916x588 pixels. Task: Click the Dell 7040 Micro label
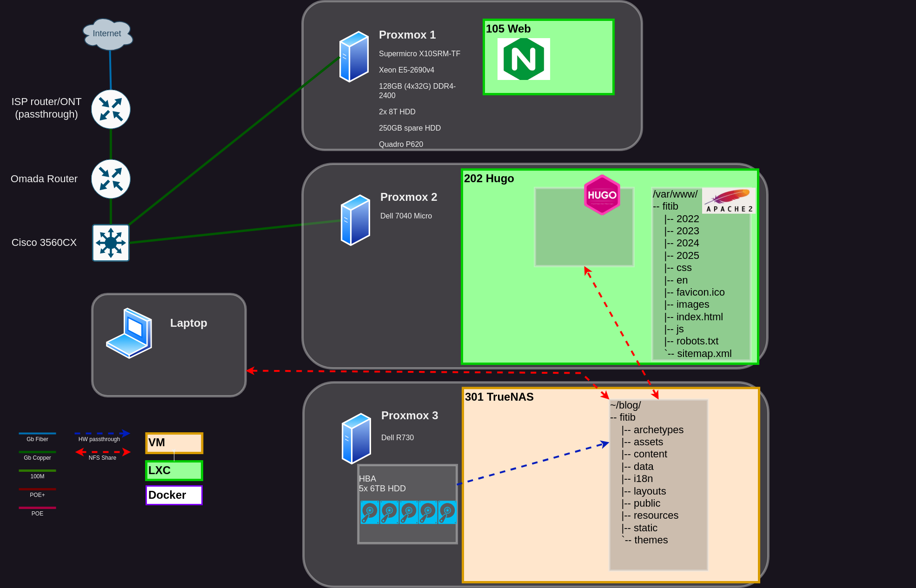click(406, 216)
